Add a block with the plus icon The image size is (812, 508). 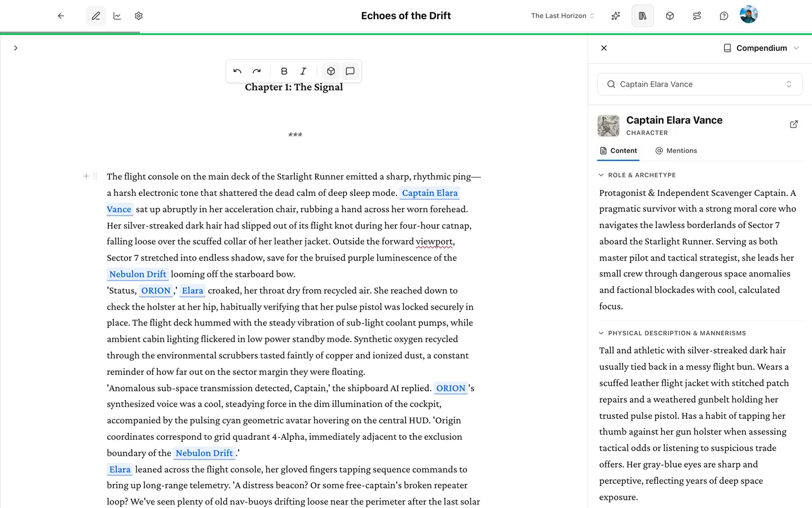pos(86,176)
